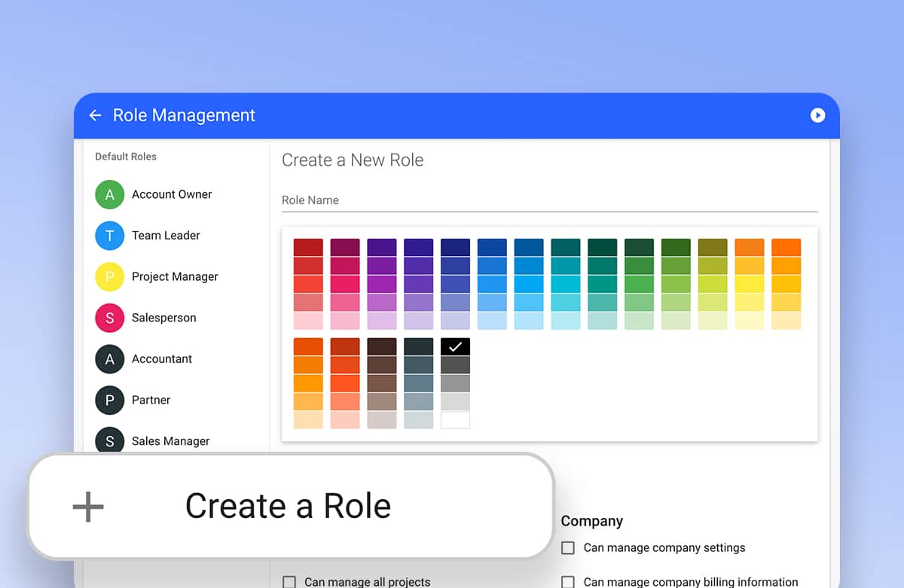
Task: Enable Can manage company settings checkbox
Action: point(568,548)
